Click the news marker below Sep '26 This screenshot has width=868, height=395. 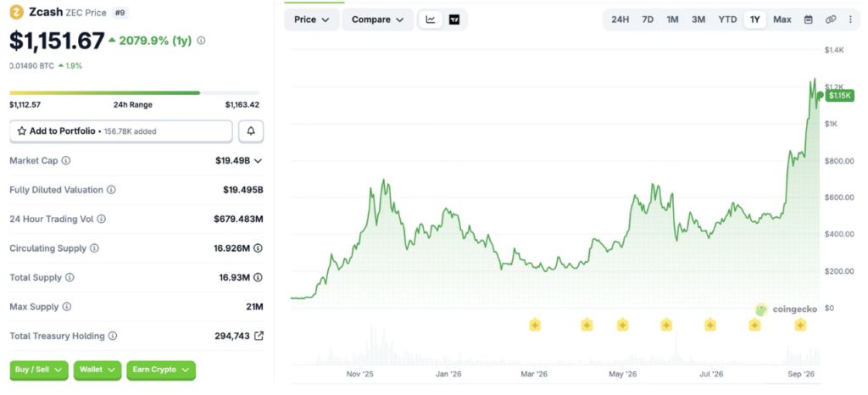tap(800, 325)
